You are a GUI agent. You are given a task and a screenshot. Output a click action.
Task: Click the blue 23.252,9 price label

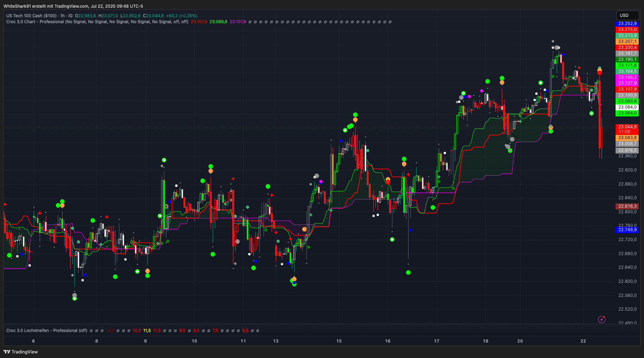click(627, 24)
